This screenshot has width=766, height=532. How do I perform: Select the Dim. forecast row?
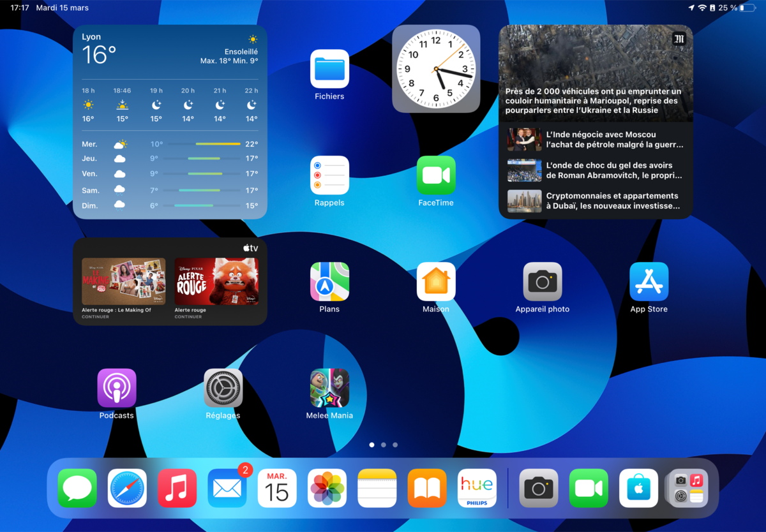click(x=170, y=205)
